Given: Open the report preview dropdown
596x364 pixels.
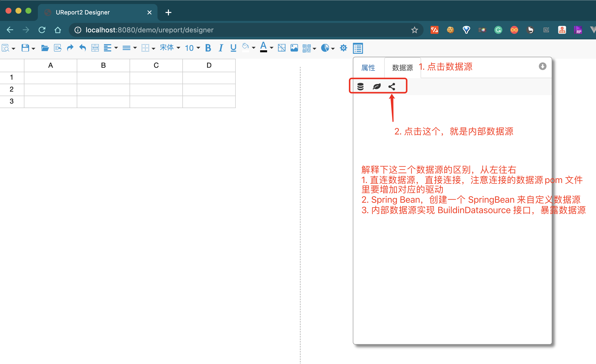Looking at the screenshot, I should tap(8, 48).
